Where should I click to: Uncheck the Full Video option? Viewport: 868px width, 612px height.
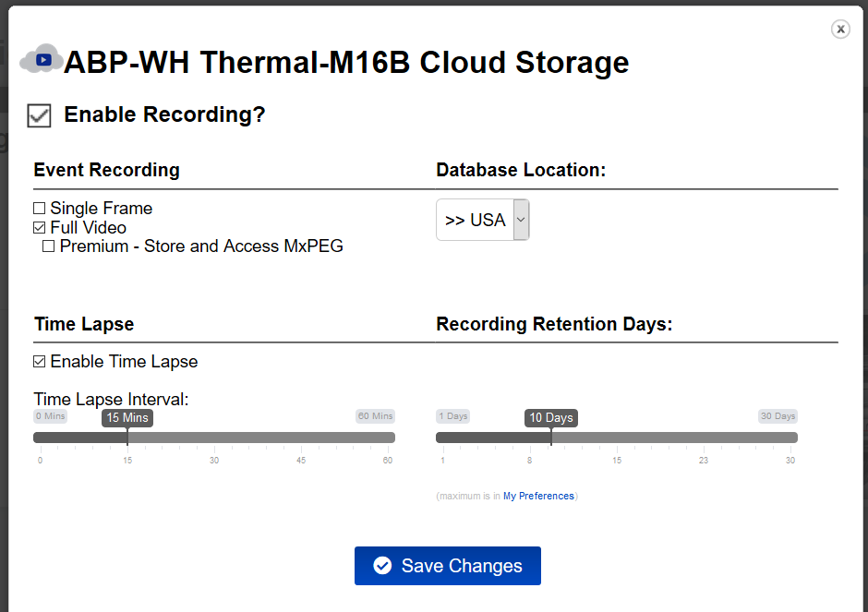pyautogui.click(x=40, y=228)
